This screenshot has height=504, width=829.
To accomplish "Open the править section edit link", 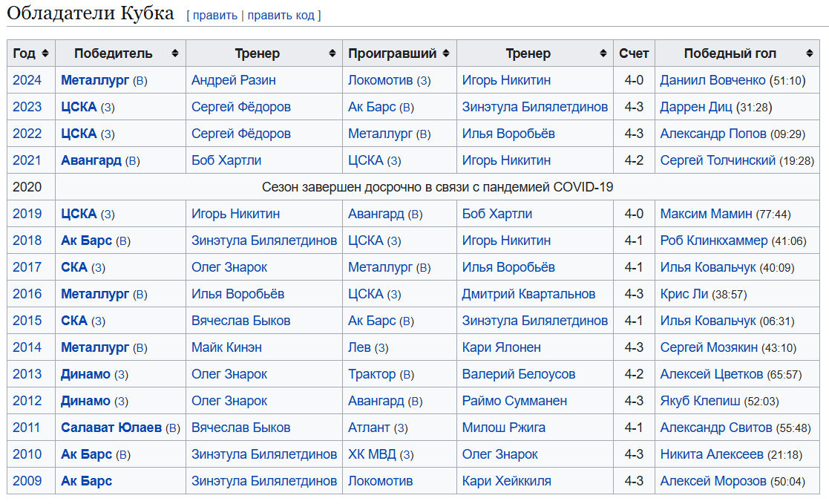I will pos(215,15).
